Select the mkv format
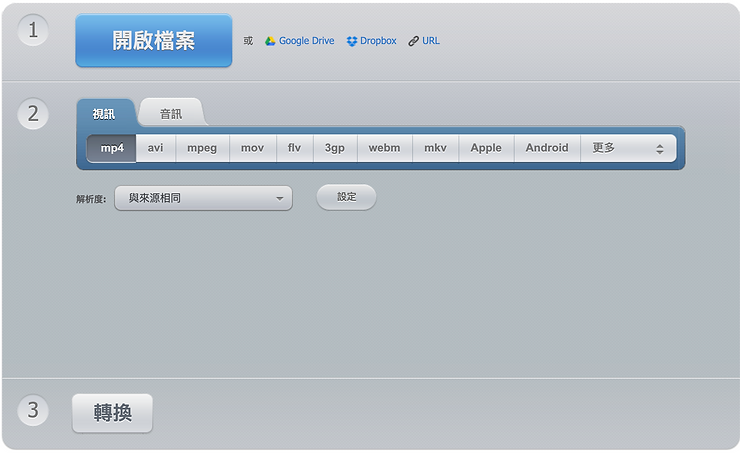 tap(435, 148)
